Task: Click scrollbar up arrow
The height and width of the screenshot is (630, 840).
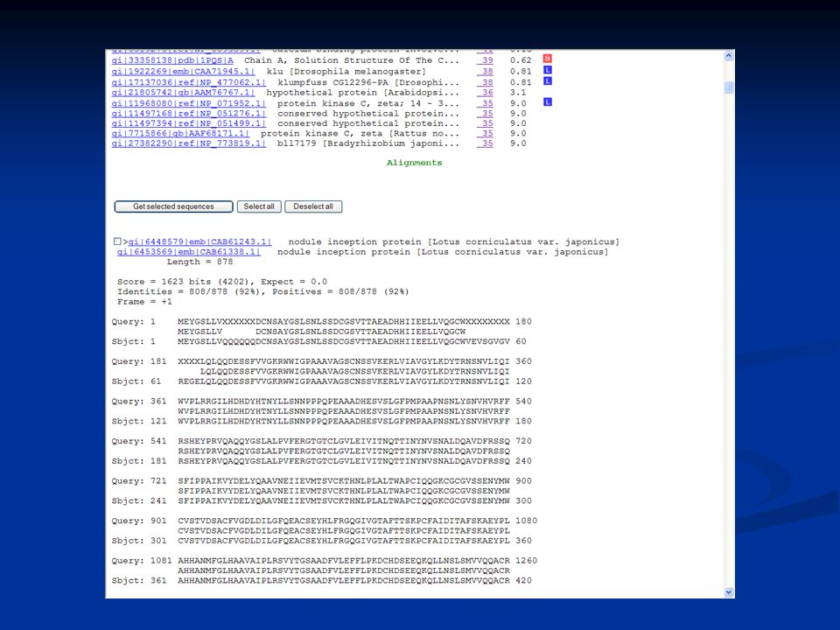Action: pos(729,56)
